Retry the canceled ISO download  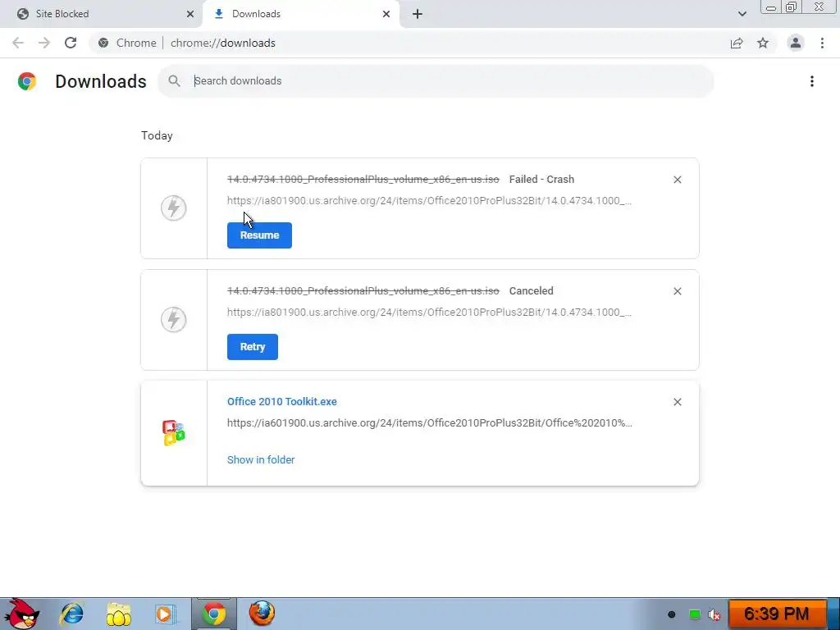(x=253, y=347)
